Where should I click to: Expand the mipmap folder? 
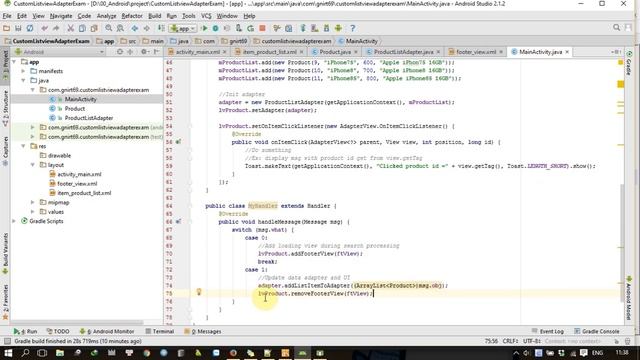click(33, 202)
